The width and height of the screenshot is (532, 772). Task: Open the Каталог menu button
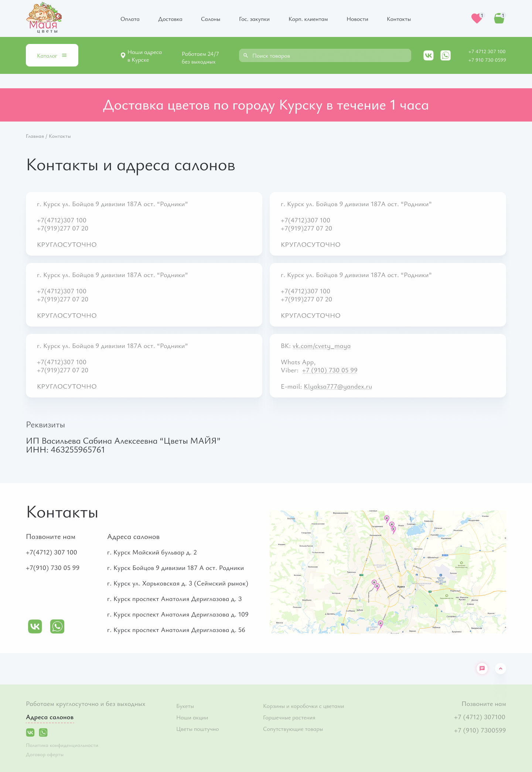(x=52, y=55)
